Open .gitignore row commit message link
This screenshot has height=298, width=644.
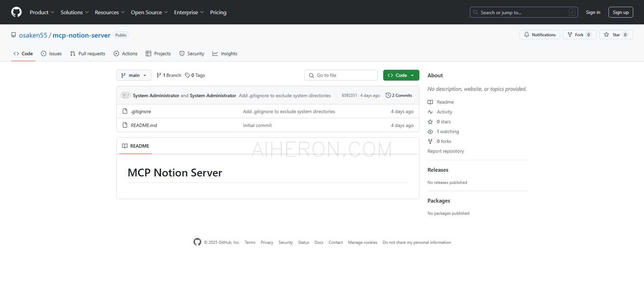(289, 111)
